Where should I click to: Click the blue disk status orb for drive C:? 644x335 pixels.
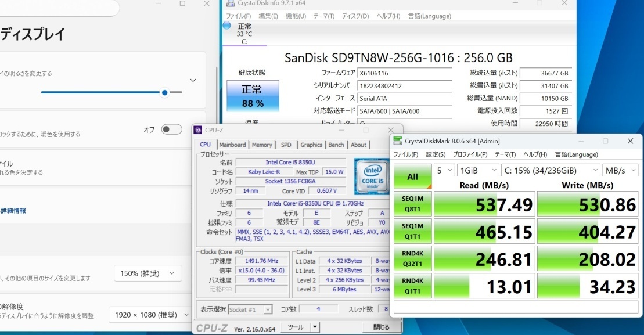226,26
